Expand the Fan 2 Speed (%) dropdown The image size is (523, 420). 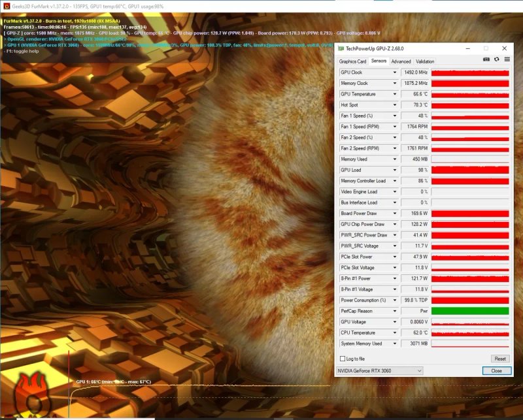395,137
